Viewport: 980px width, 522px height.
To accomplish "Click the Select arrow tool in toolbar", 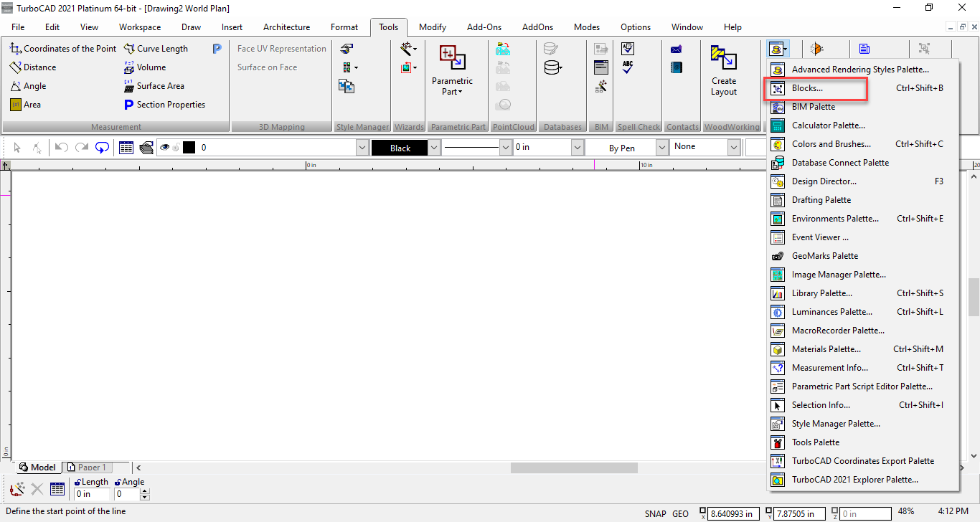I will coord(17,148).
